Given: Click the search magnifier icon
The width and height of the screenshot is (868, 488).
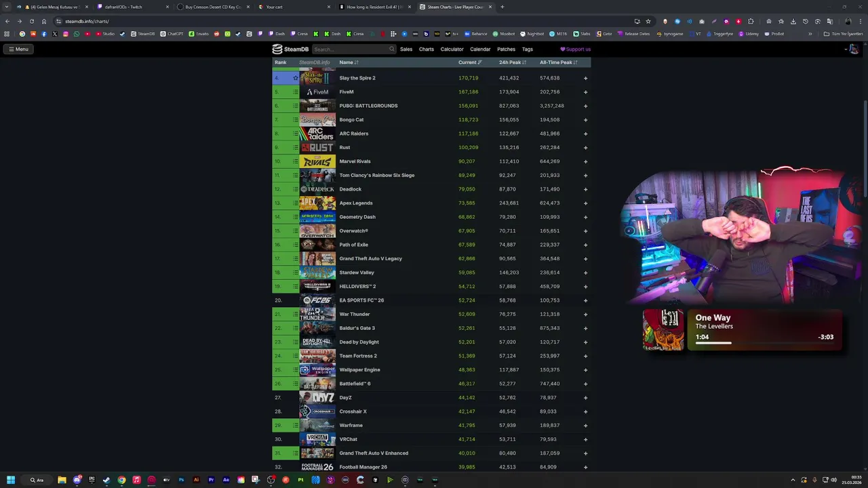Looking at the screenshot, I should [x=391, y=49].
